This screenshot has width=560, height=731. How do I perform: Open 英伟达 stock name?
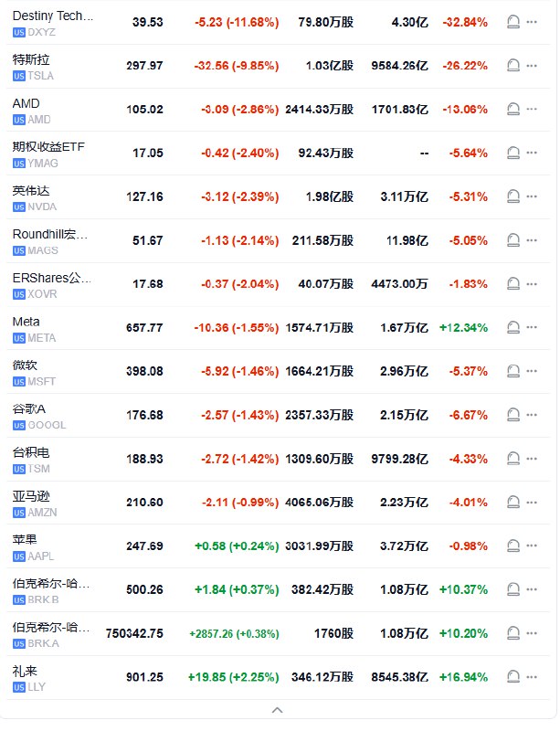[x=31, y=191]
